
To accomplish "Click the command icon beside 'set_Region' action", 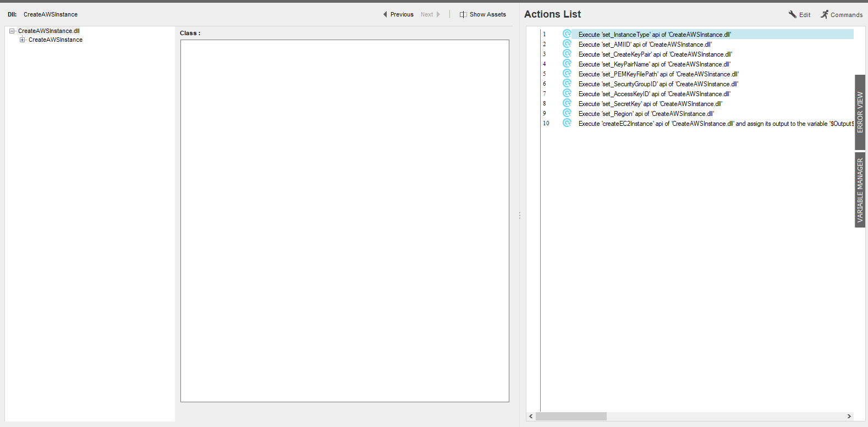I will (x=567, y=113).
